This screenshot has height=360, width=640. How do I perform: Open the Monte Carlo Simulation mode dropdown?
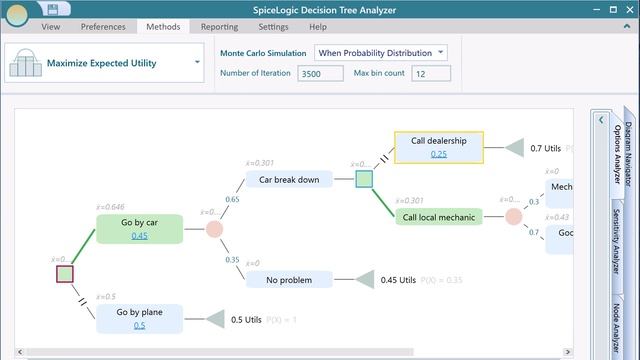point(380,53)
